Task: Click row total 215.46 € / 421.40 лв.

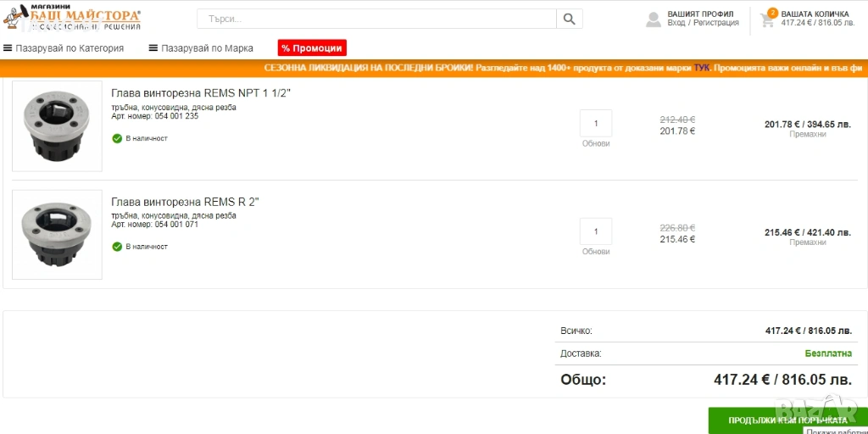Action: (x=808, y=232)
